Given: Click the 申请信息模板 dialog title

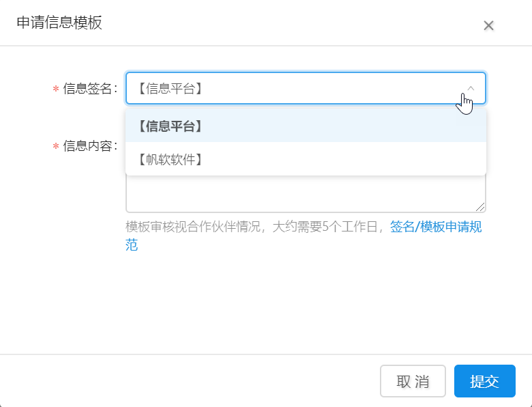Looking at the screenshot, I should tap(59, 23).
